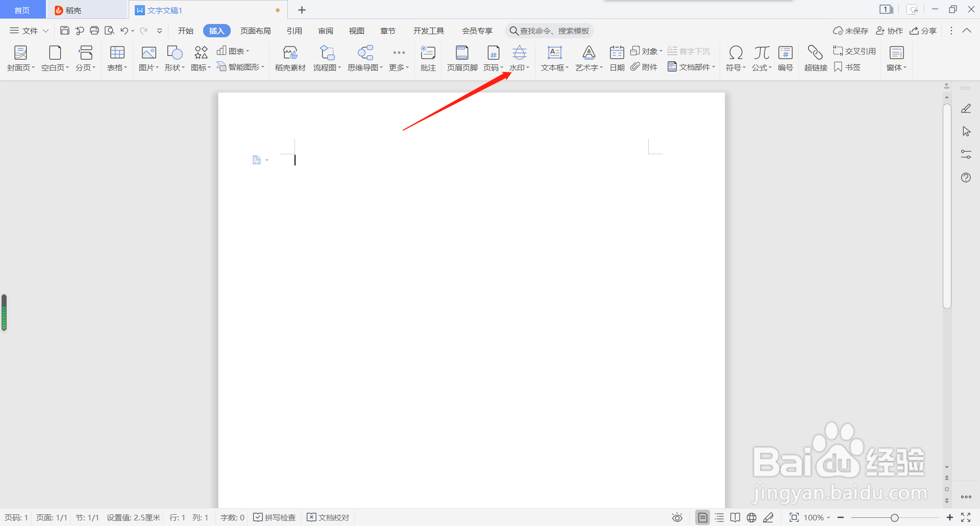The width and height of the screenshot is (980, 526).
Task: Open the zoom percentage 100% dropdown
Action: [817, 517]
